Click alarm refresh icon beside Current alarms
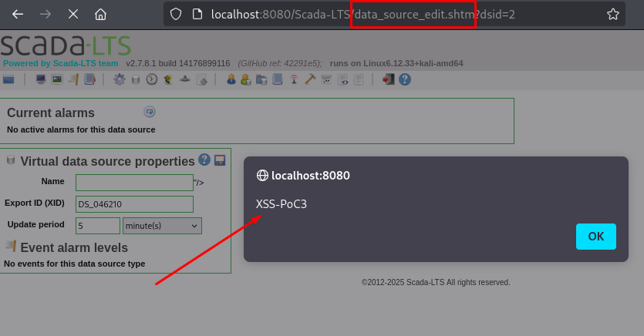 pos(150,112)
